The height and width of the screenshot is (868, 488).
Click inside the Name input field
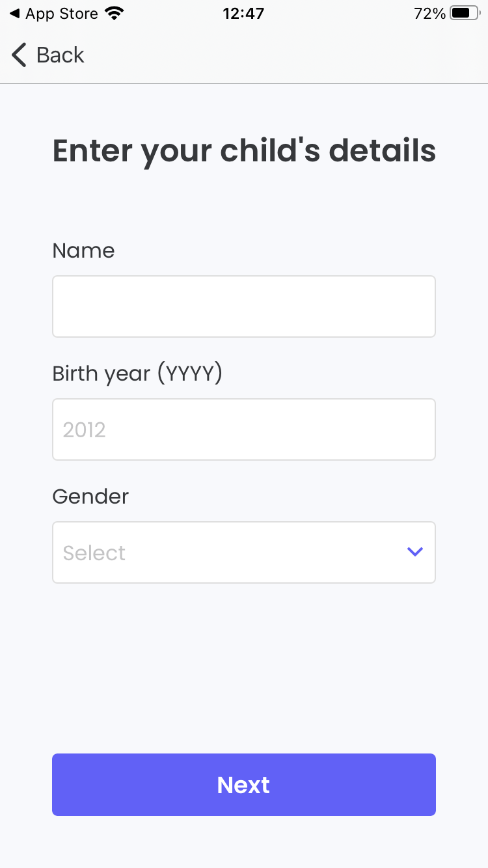(244, 306)
